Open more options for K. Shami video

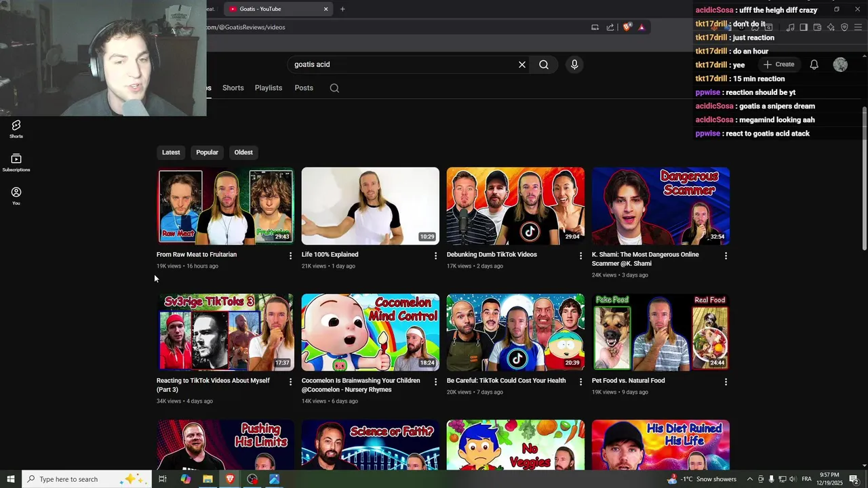726,256
